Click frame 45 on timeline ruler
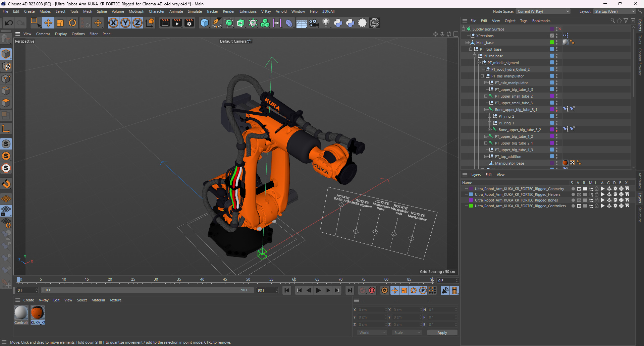This screenshot has width=644, height=346. (225, 280)
